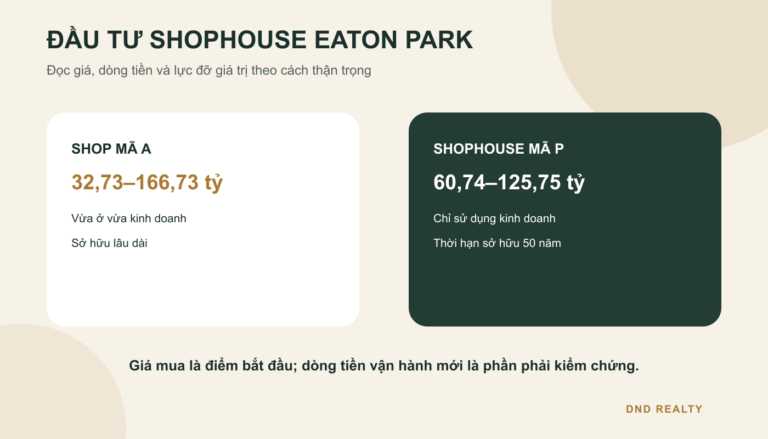The width and height of the screenshot is (768, 439).
Task: Select the word SHOPHOUSE in the main title
Action: click(x=228, y=40)
